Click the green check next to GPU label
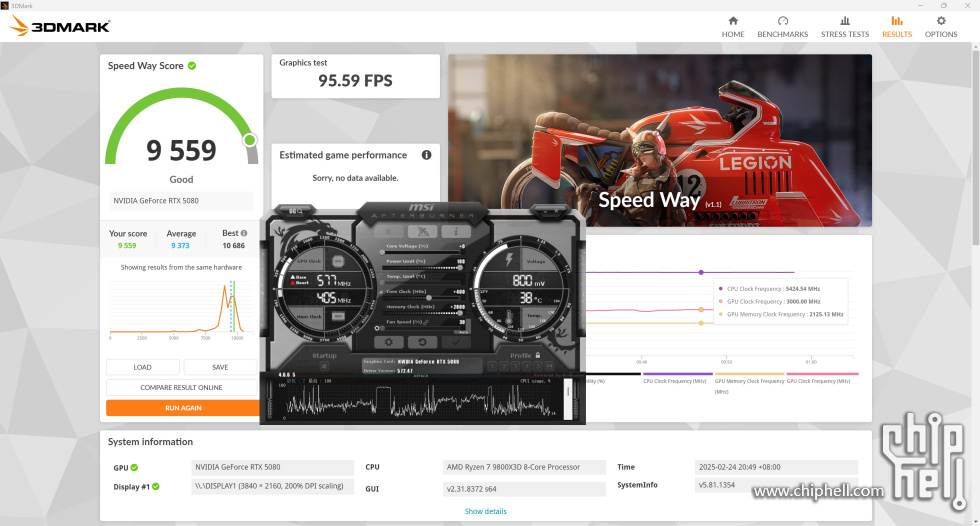 [x=134, y=467]
